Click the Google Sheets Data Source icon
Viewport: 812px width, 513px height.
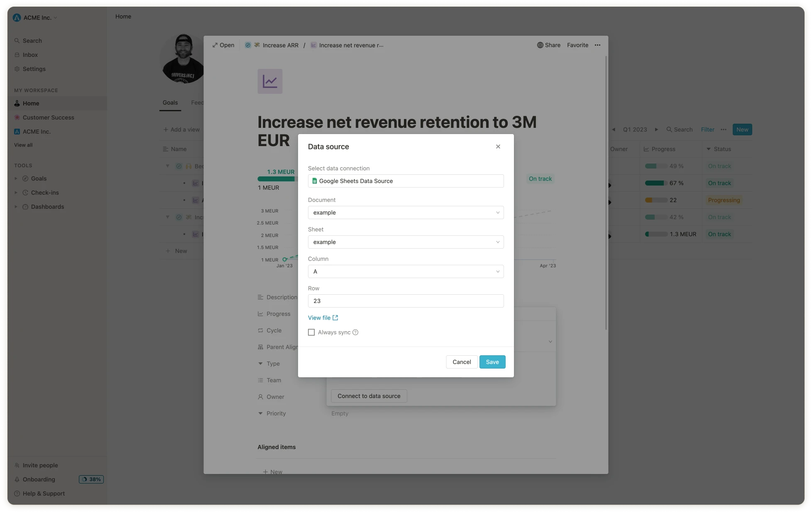coord(315,181)
